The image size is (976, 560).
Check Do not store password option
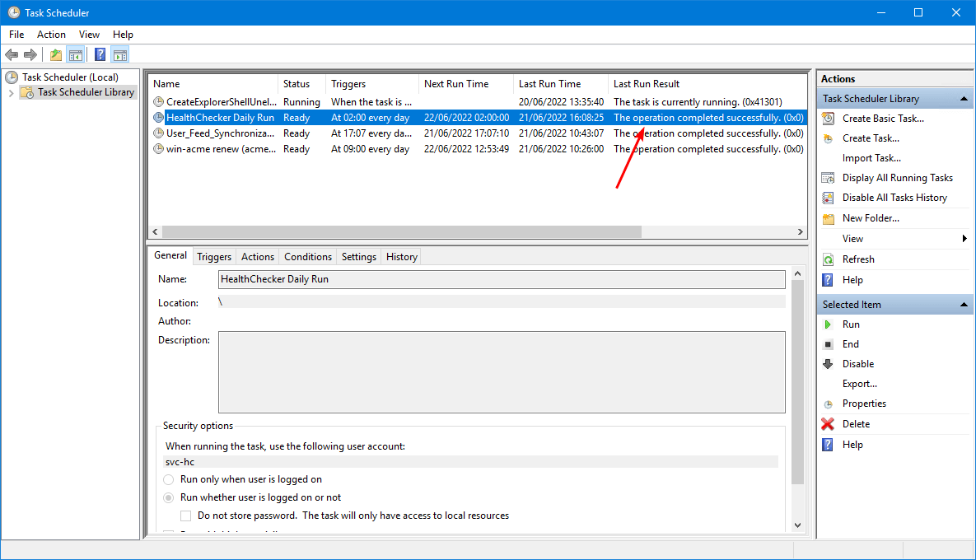pyautogui.click(x=185, y=516)
